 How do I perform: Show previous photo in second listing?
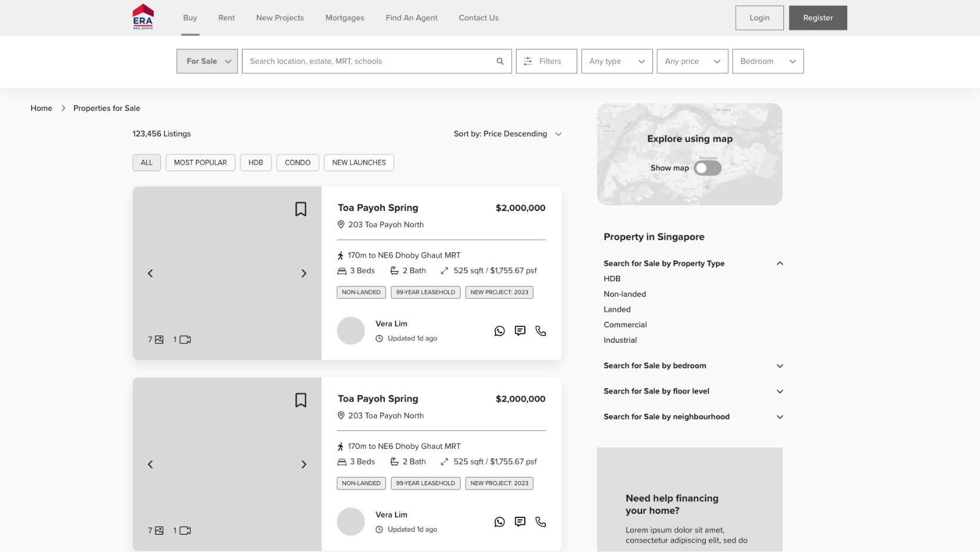pos(150,464)
